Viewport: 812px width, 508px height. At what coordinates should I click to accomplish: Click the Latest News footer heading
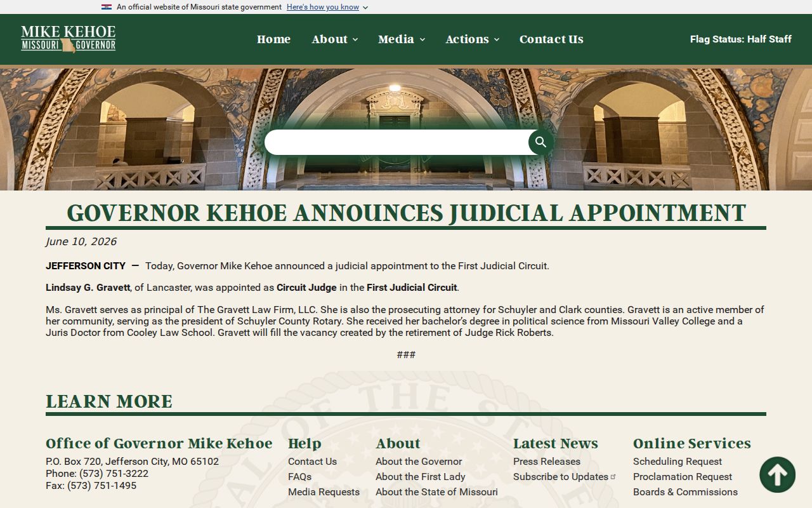(x=556, y=443)
